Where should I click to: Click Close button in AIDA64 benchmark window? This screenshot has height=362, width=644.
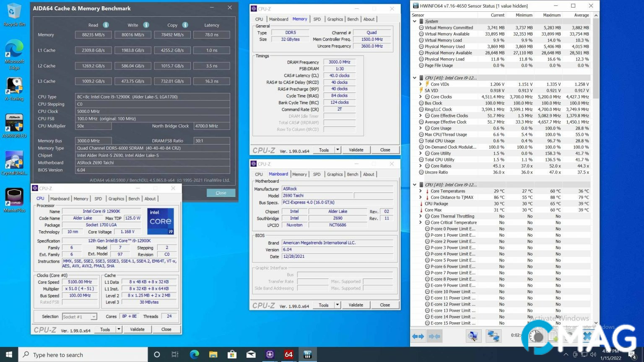221,193
